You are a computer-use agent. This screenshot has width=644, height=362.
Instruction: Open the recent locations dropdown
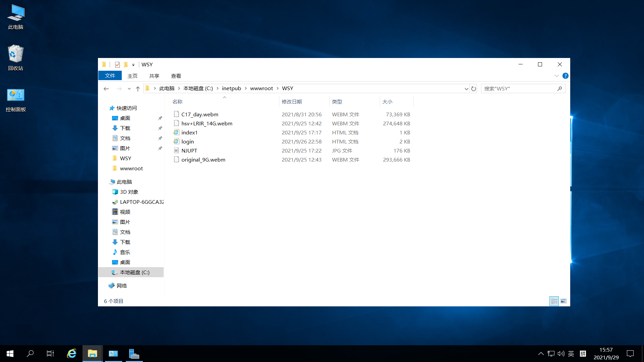[129, 89]
